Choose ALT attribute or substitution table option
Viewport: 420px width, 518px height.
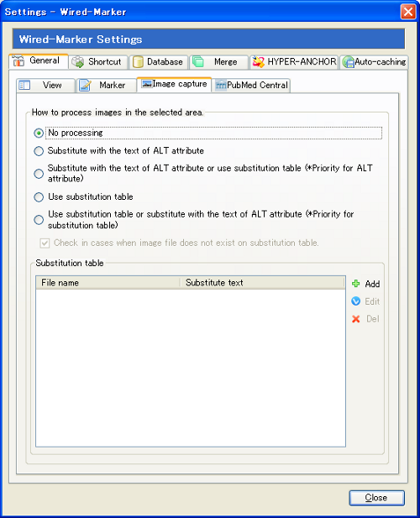(x=39, y=174)
